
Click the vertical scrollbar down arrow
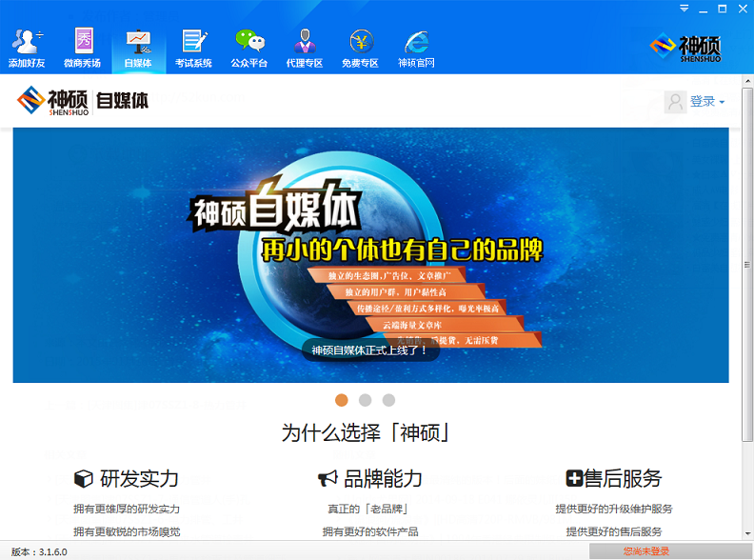click(x=747, y=533)
